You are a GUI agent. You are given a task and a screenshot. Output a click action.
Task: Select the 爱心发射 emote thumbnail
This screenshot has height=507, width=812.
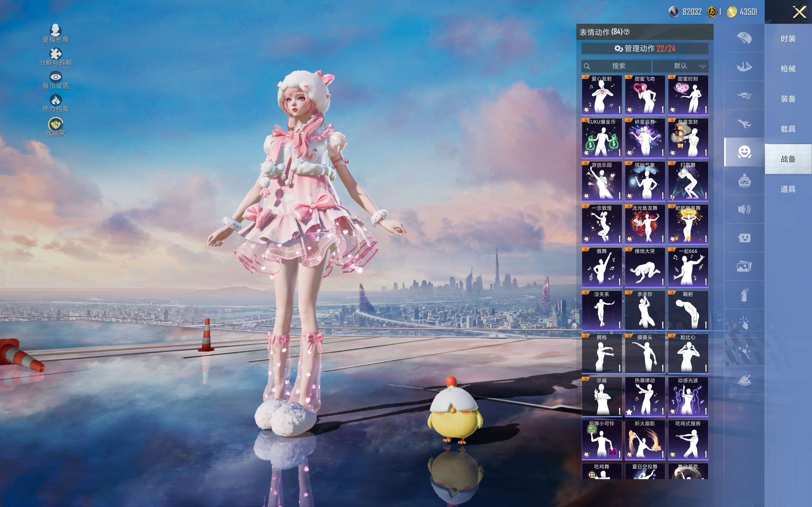601,95
